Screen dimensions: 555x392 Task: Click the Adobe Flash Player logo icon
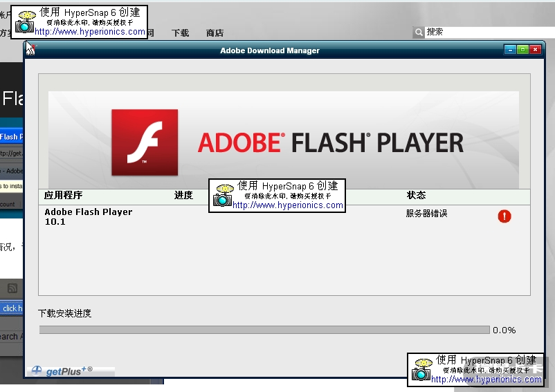tap(145, 142)
